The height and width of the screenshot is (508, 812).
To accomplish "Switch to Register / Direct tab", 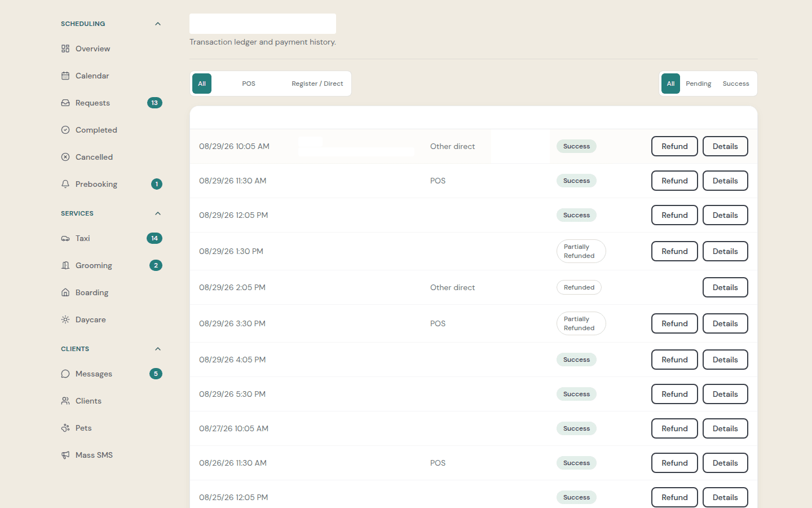I will (317, 84).
